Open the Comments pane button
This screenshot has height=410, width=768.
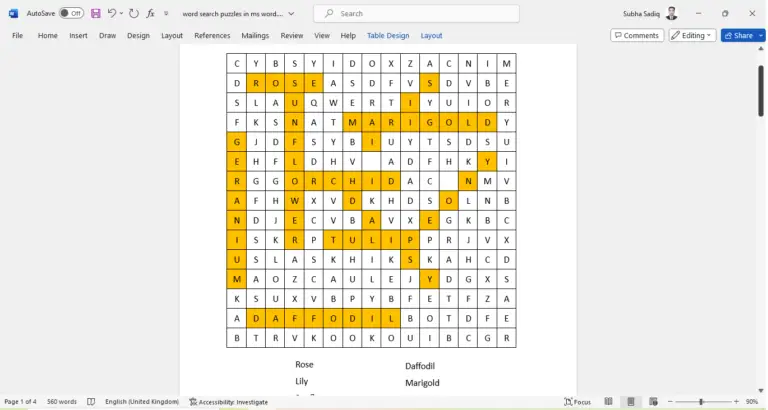[x=637, y=35]
